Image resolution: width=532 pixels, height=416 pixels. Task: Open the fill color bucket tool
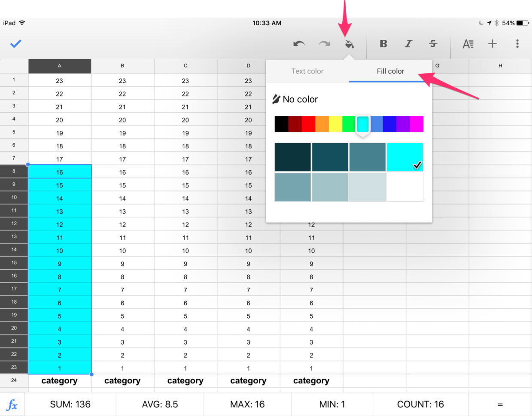(350, 43)
